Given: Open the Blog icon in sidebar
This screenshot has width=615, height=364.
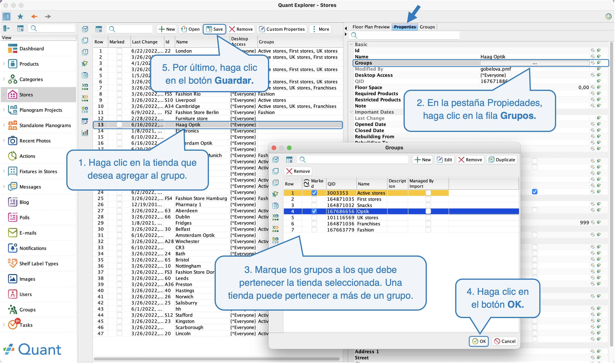Looking at the screenshot, I should 13,202.
